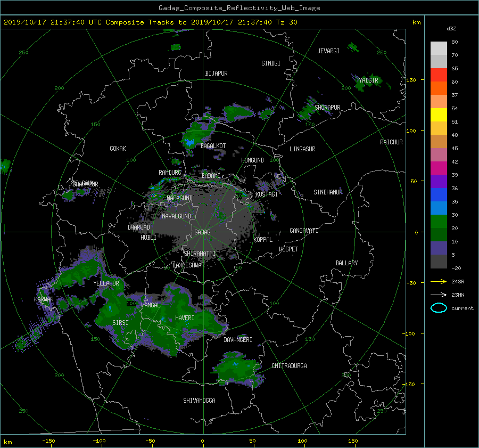Click the HUNGUND city label
479x448 pixels.
click(252, 160)
